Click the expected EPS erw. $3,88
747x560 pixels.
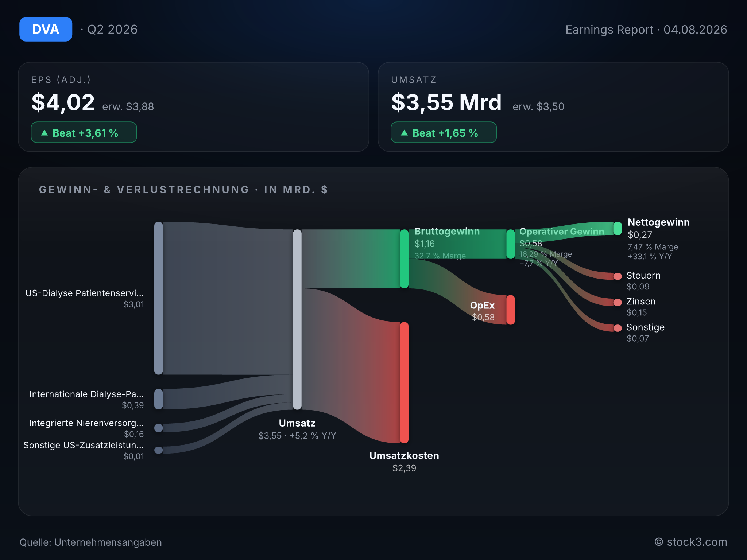pyautogui.click(x=128, y=106)
